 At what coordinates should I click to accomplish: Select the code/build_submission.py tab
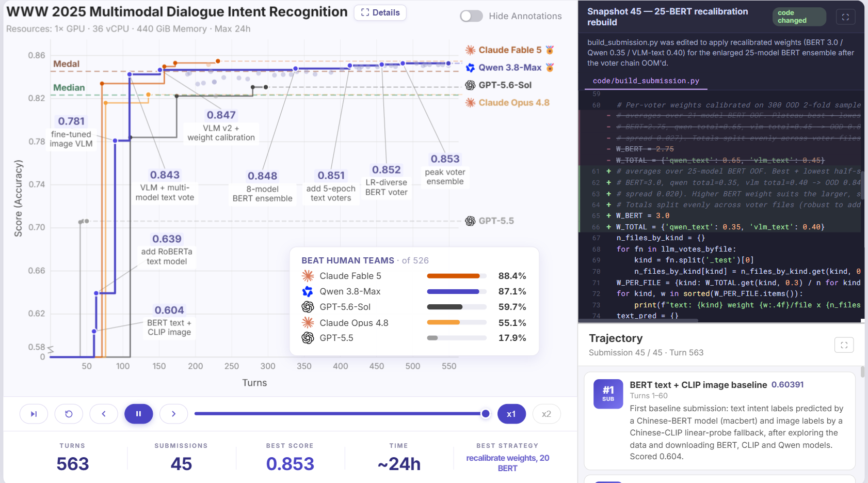(646, 81)
